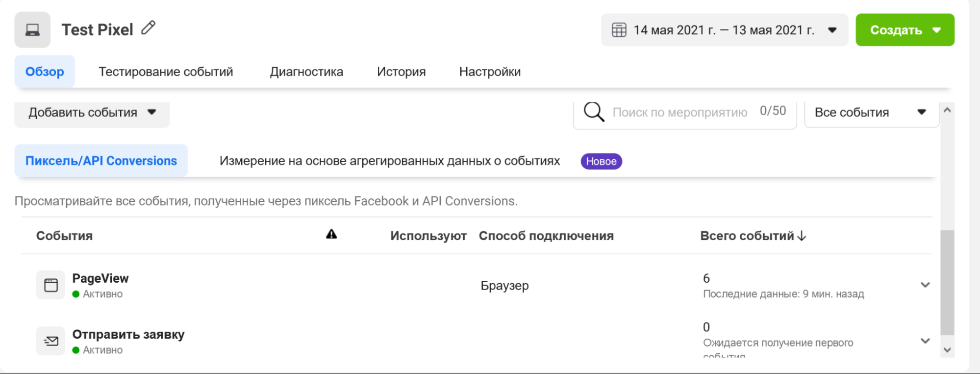Switch to the Обзор tab
This screenshot has width=980, height=374.
[45, 72]
